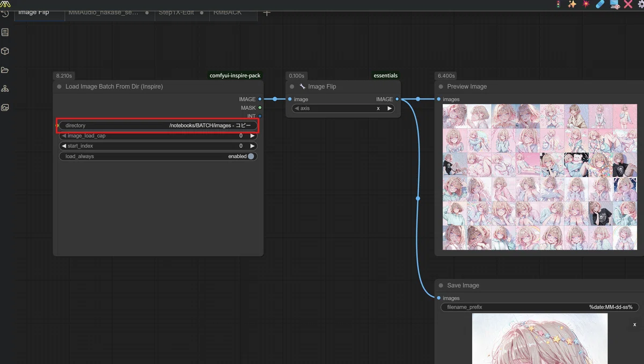
Task: Click the Save Image node title
Action: tap(463, 286)
